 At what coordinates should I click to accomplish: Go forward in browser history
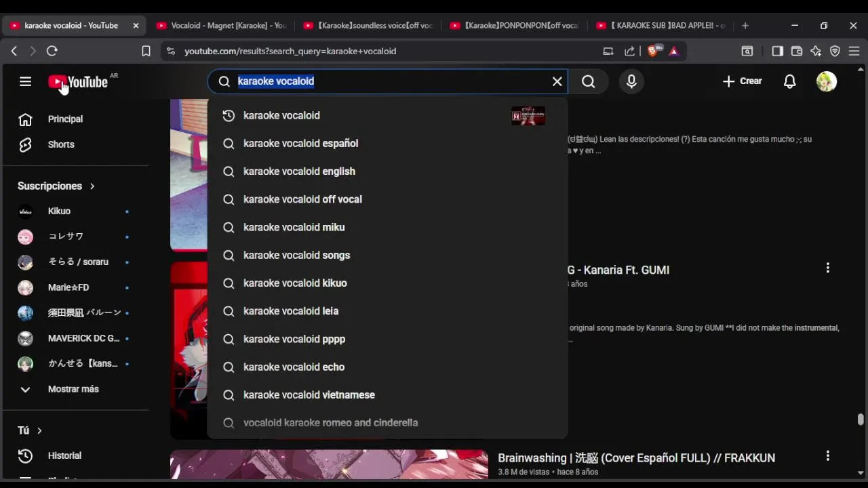pos(33,51)
